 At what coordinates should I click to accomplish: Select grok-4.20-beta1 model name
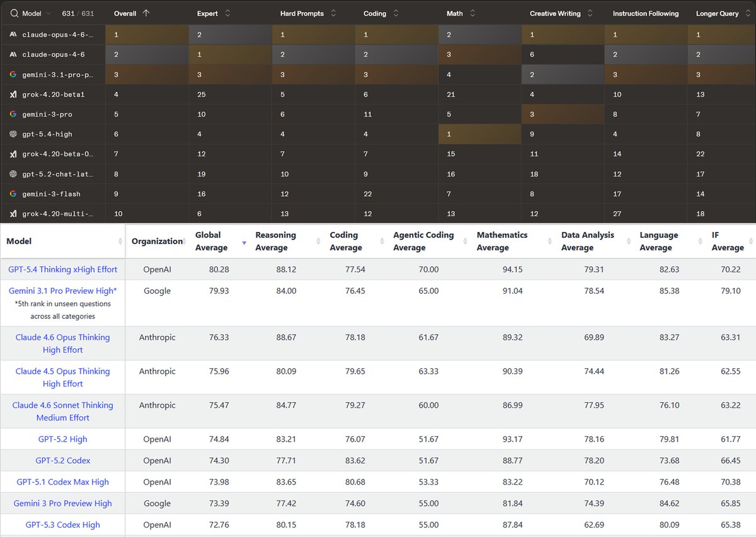(53, 95)
